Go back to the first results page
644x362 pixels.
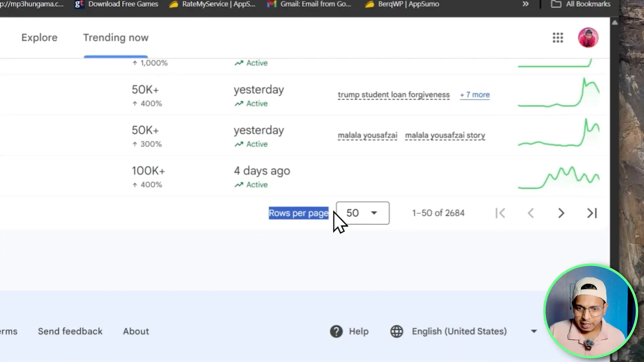(x=500, y=213)
